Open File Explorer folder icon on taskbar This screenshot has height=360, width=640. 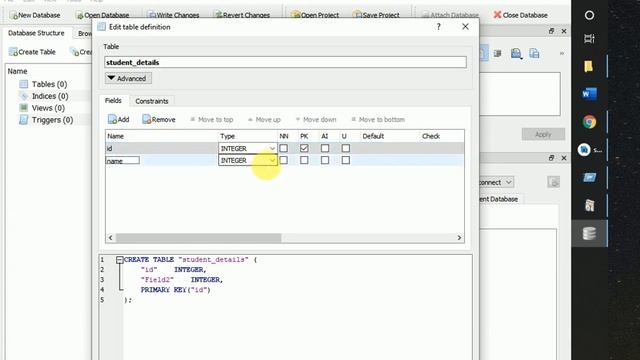(589, 67)
